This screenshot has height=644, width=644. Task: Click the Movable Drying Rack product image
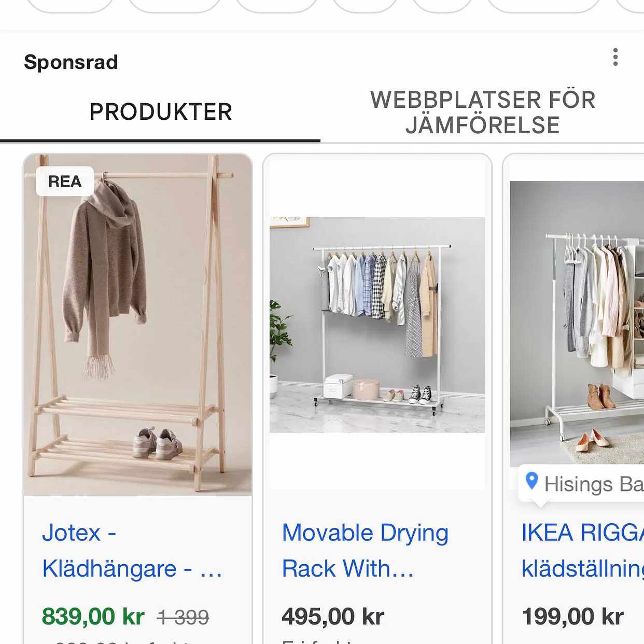[x=377, y=325]
